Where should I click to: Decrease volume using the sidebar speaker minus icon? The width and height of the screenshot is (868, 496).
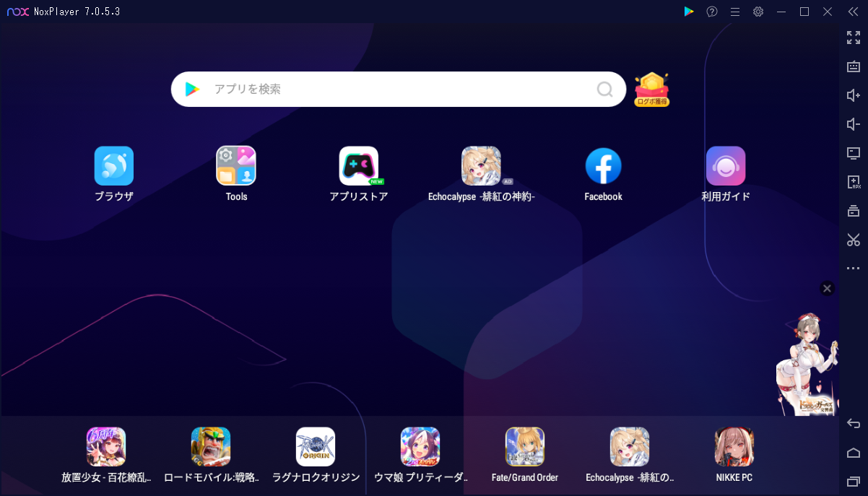click(854, 124)
